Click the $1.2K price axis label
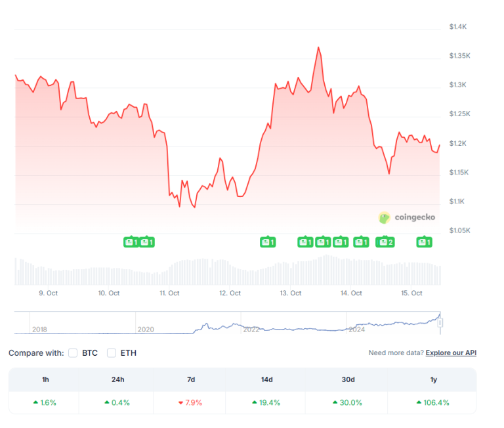The width and height of the screenshot is (504, 428). 457,143
